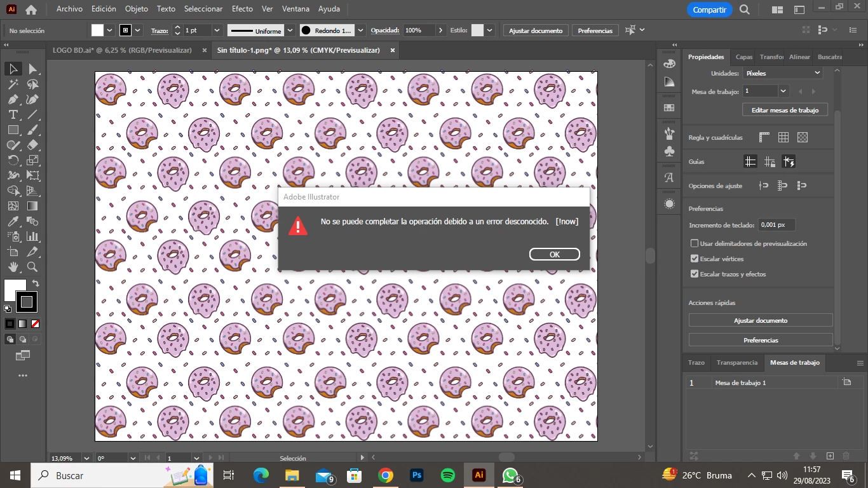Switch to the LOGO BD.ai document tab
The image size is (868, 488).
pos(123,50)
